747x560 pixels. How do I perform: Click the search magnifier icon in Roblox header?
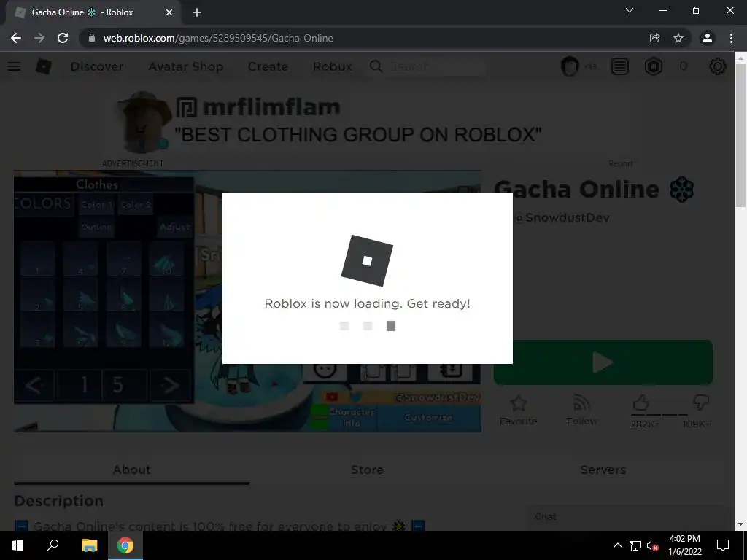click(x=376, y=66)
